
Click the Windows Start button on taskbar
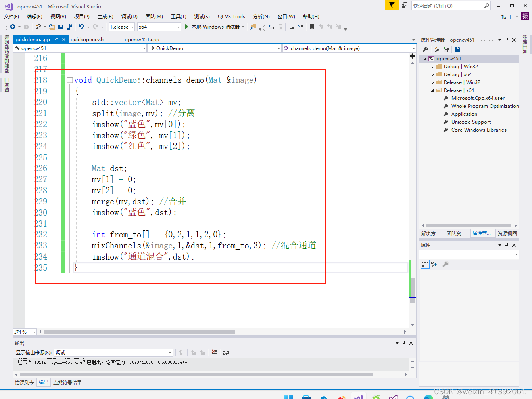288,397
